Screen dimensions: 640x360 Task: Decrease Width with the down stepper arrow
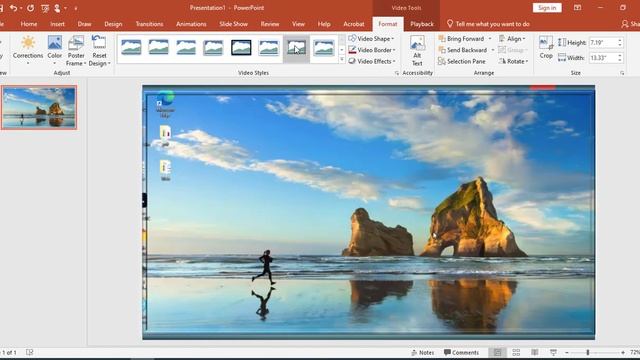coord(620,60)
